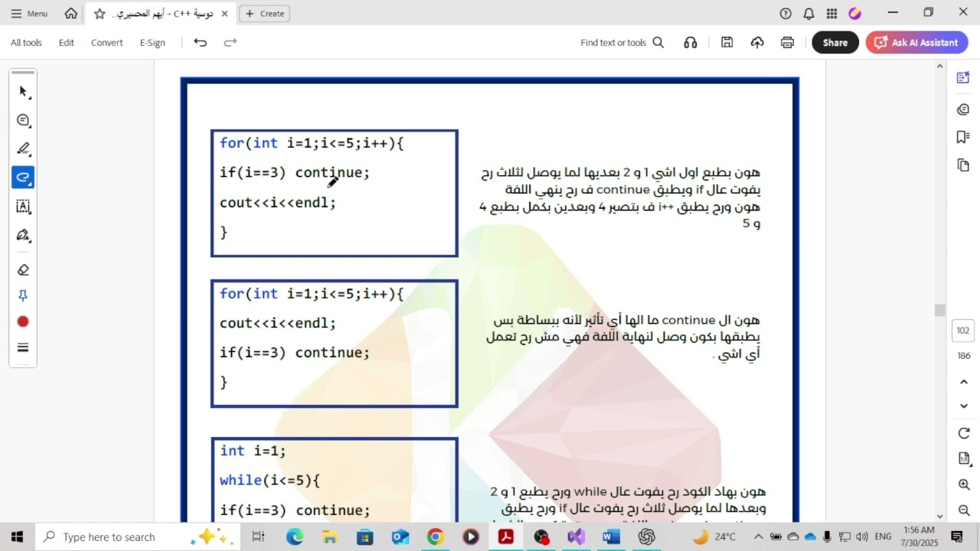Open the bookmarks side panel

963,137
